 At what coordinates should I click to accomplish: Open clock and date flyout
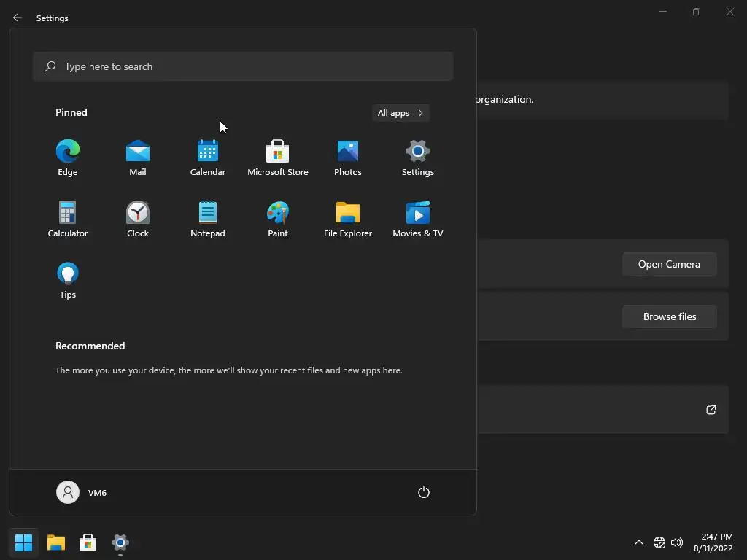(713, 542)
